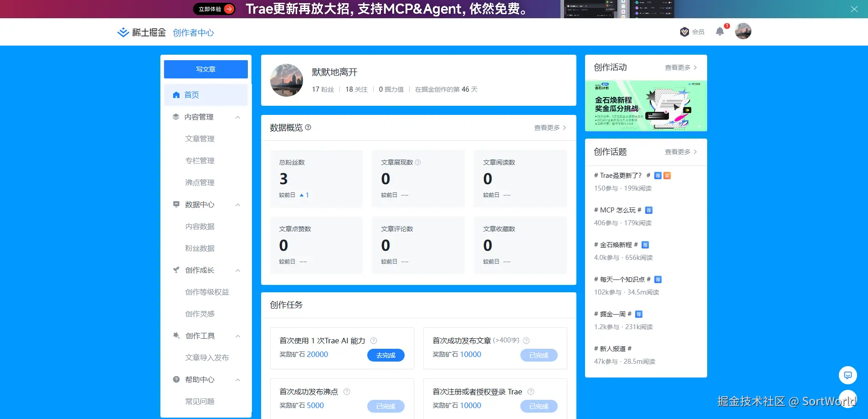Click the 帮助中心 question icon

point(176,379)
